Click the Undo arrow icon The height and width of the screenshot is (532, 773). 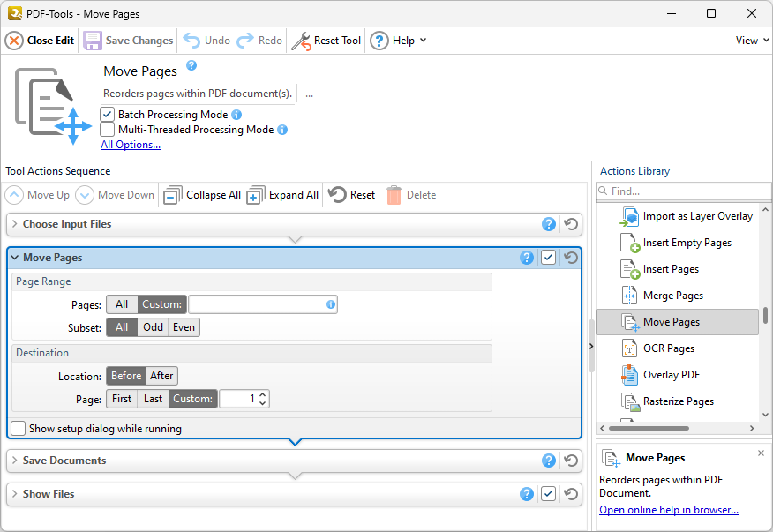(191, 41)
